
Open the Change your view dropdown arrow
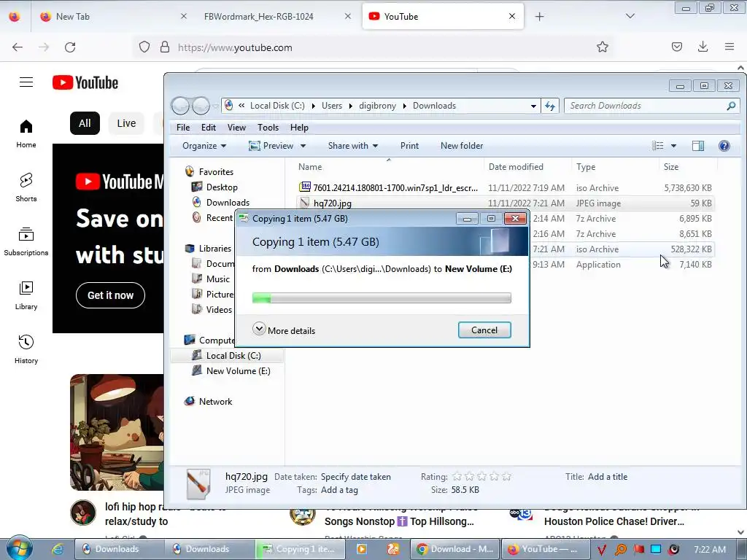pyautogui.click(x=673, y=146)
